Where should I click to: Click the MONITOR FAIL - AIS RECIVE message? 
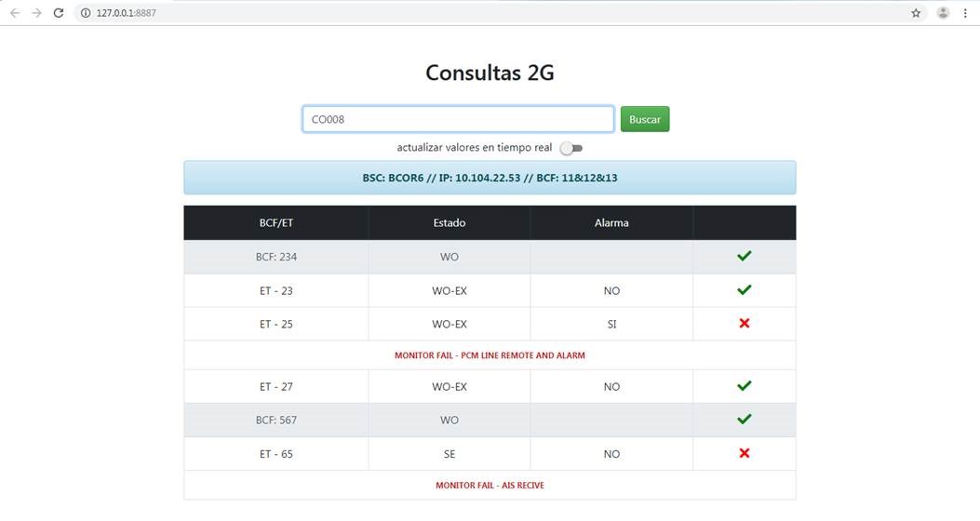pyautogui.click(x=490, y=486)
